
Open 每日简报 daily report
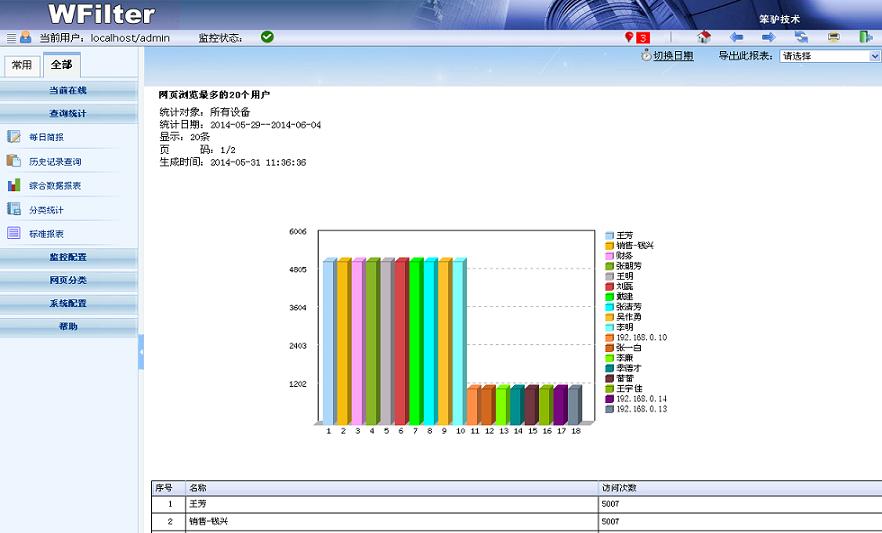click(x=46, y=137)
